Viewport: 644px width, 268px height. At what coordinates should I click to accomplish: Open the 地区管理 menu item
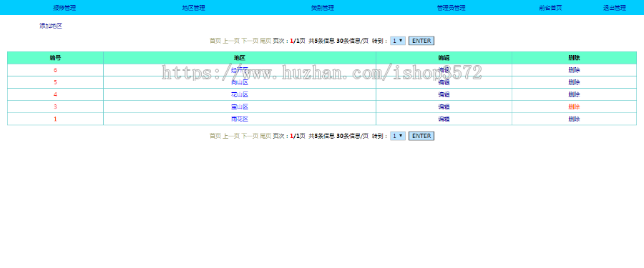pos(193,8)
